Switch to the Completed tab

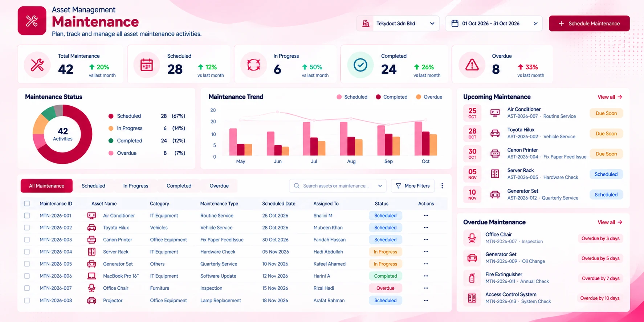(x=179, y=186)
